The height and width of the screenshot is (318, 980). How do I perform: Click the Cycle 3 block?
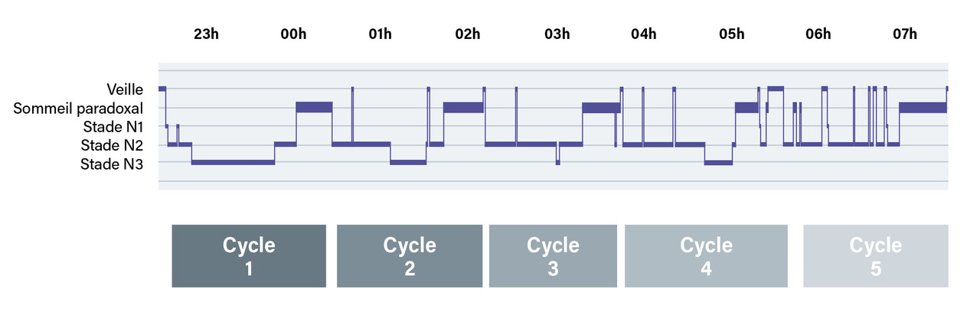tap(553, 256)
